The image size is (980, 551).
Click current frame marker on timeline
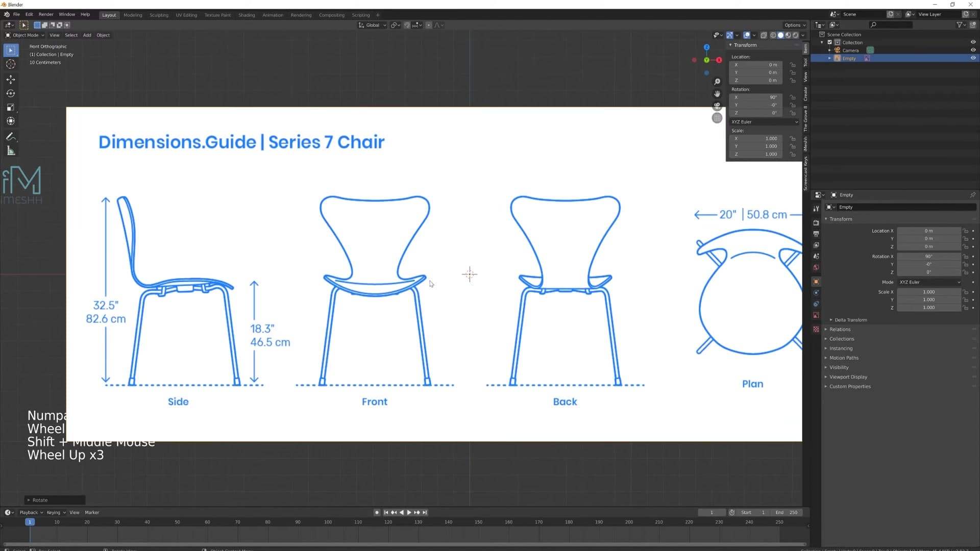tap(30, 522)
